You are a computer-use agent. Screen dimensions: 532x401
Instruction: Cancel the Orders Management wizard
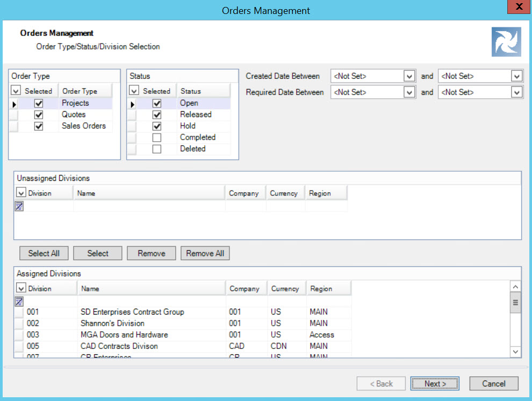point(494,383)
